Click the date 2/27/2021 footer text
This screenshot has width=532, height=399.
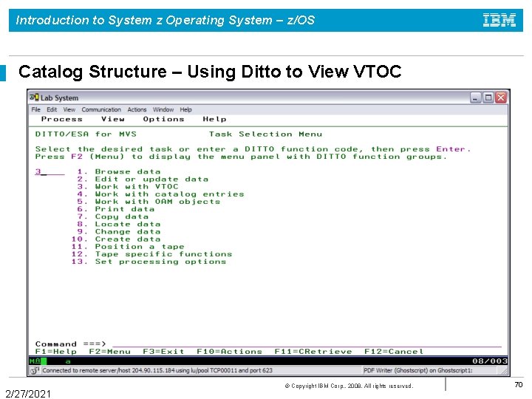click(x=28, y=394)
